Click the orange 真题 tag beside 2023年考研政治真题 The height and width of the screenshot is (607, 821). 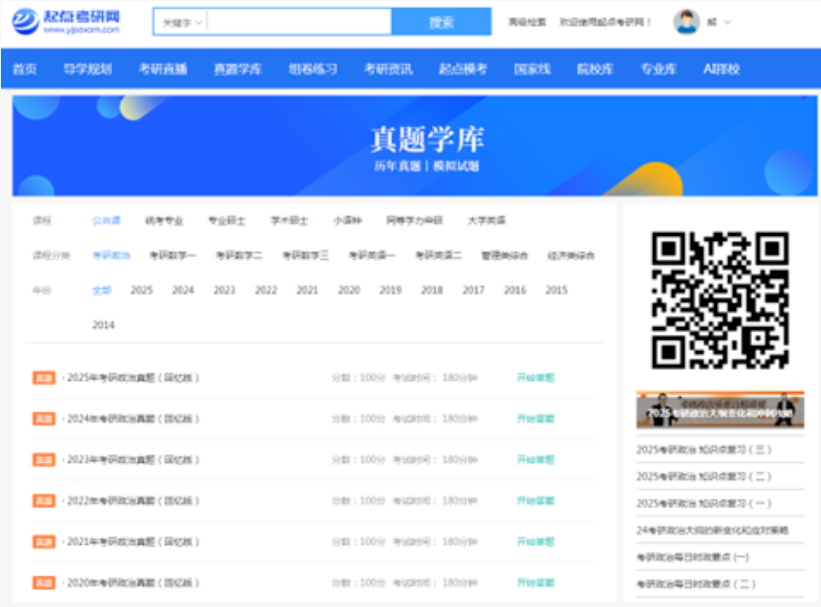(x=43, y=460)
